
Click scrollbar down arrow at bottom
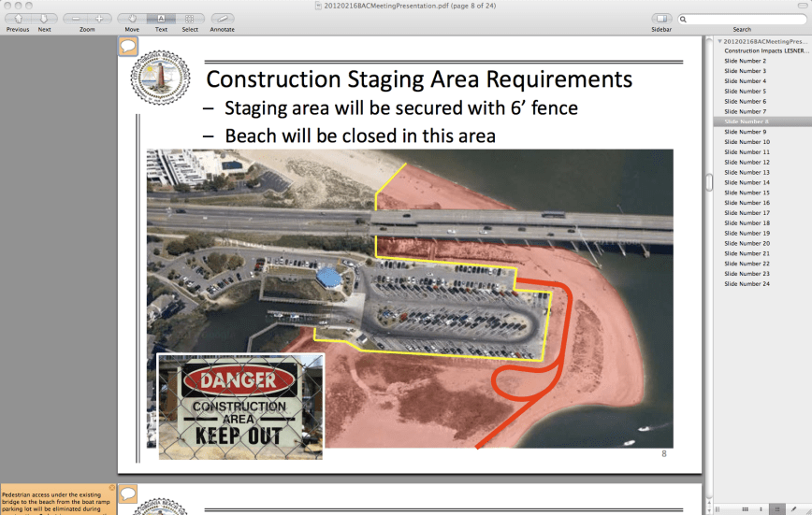(x=709, y=510)
